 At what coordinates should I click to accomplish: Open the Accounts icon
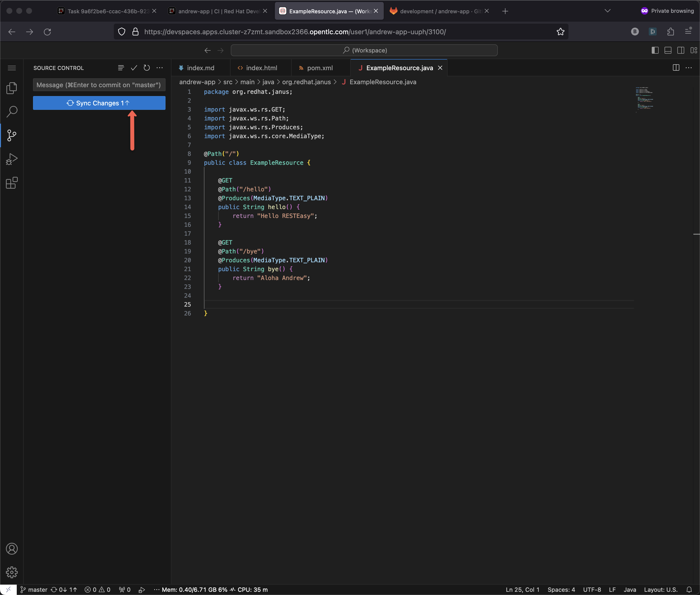coord(12,549)
